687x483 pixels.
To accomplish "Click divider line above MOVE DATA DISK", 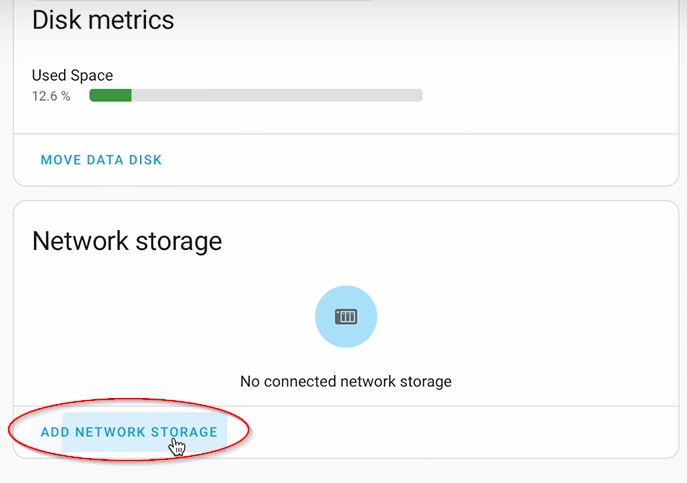I will pyautogui.click(x=346, y=134).
